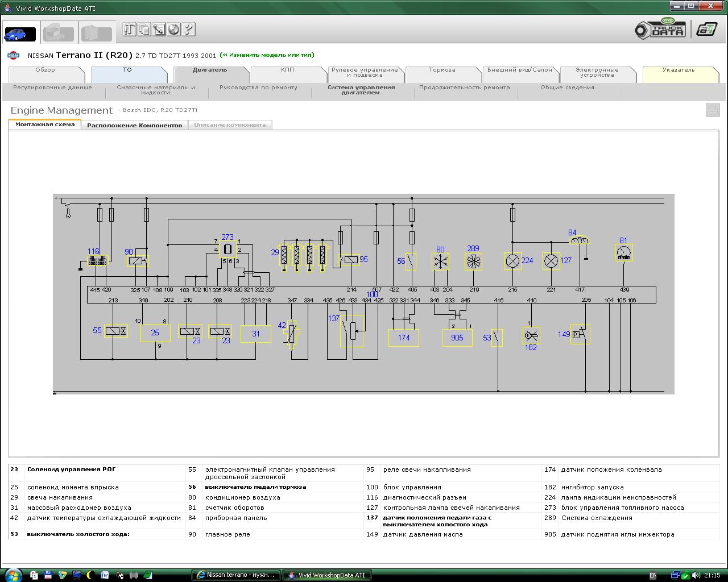
Task: Open help question mark icon
Action: click(x=189, y=30)
